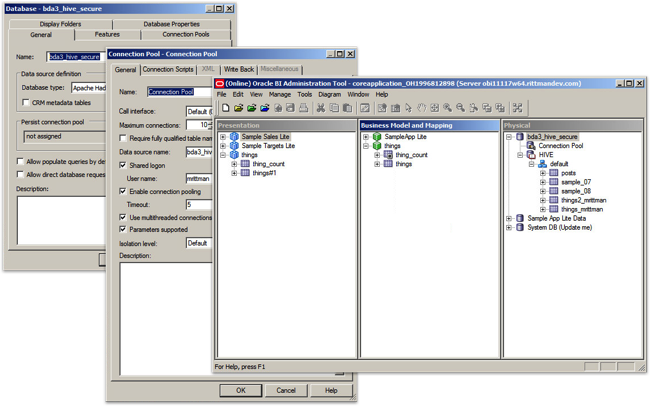This screenshot has height=406, width=650.
Task: Expand things#1 table node
Action: click(234, 173)
